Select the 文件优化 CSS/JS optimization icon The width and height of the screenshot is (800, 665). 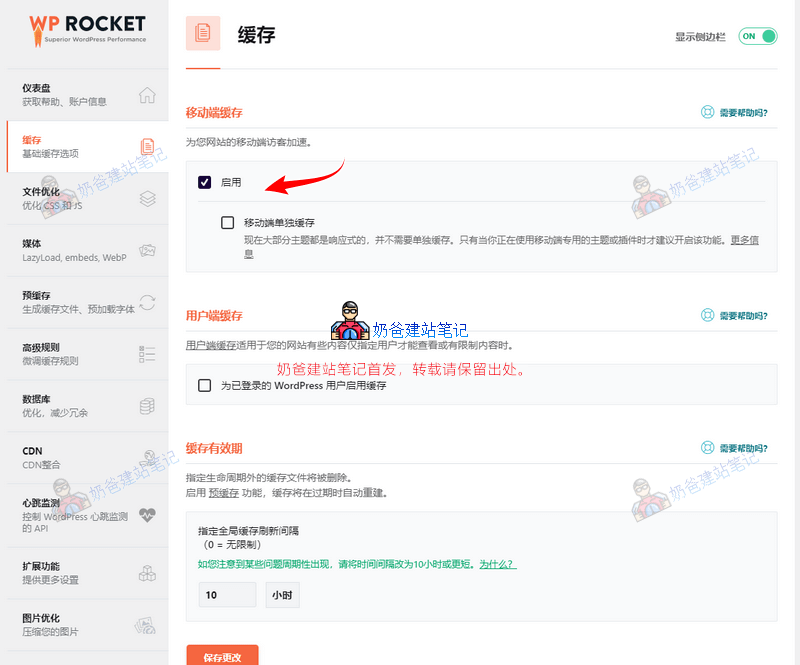point(147,198)
